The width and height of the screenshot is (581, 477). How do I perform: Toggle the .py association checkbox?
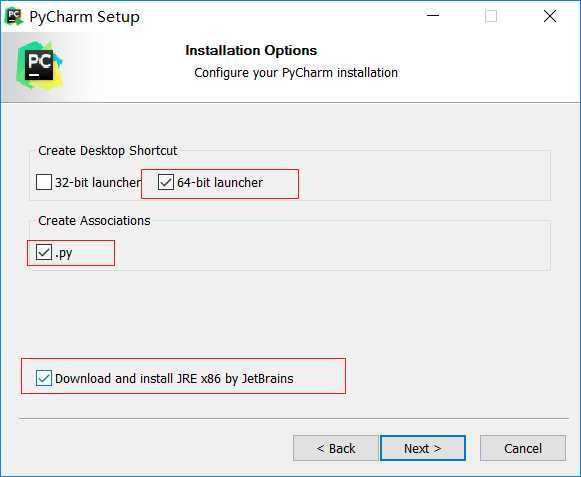tap(44, 252)
